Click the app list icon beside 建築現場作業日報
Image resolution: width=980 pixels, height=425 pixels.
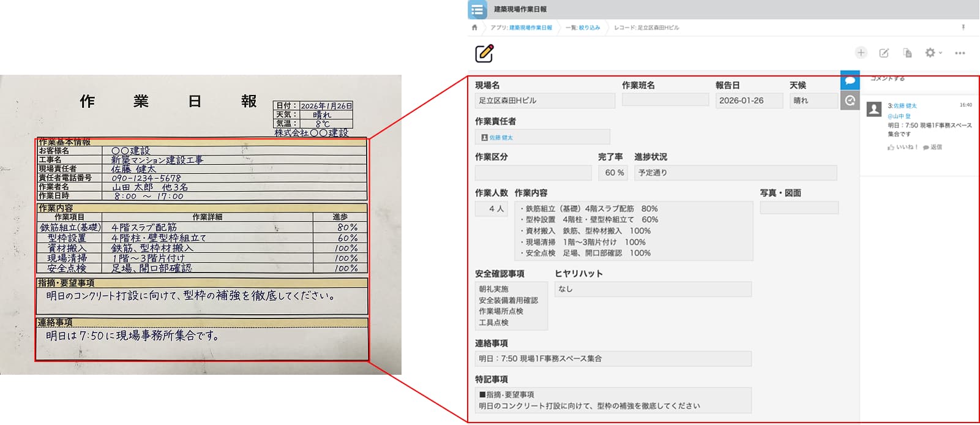tap(477, 9)
